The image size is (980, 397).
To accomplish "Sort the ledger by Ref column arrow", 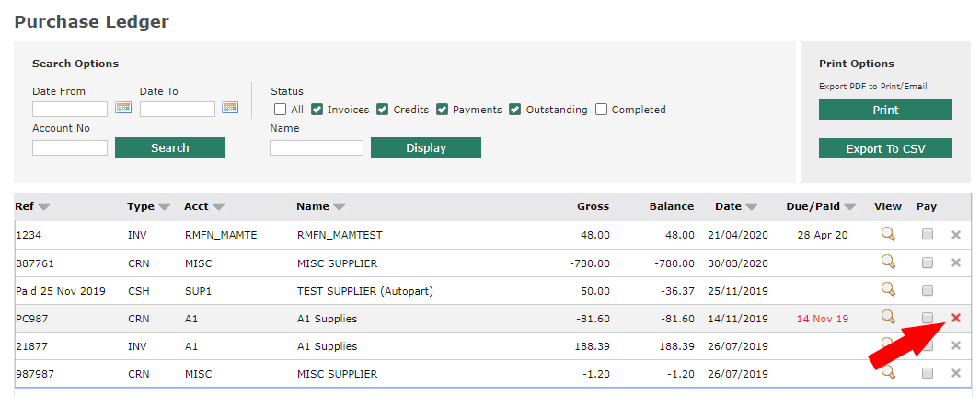I will [x=44, y=207].
